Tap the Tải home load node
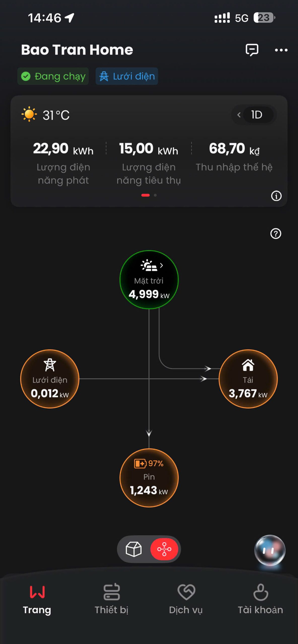This screenshot has height=644, width=298. [248, 379]
